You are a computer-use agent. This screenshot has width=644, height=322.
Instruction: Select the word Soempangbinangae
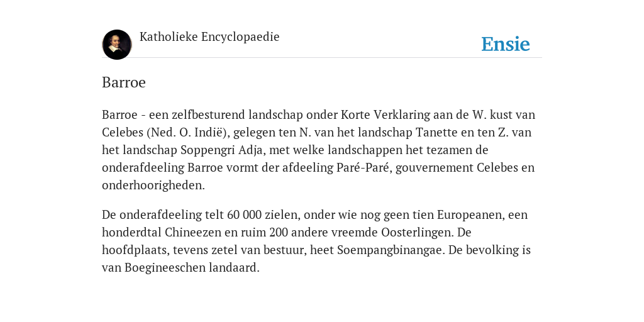click(x=391, y=250)
